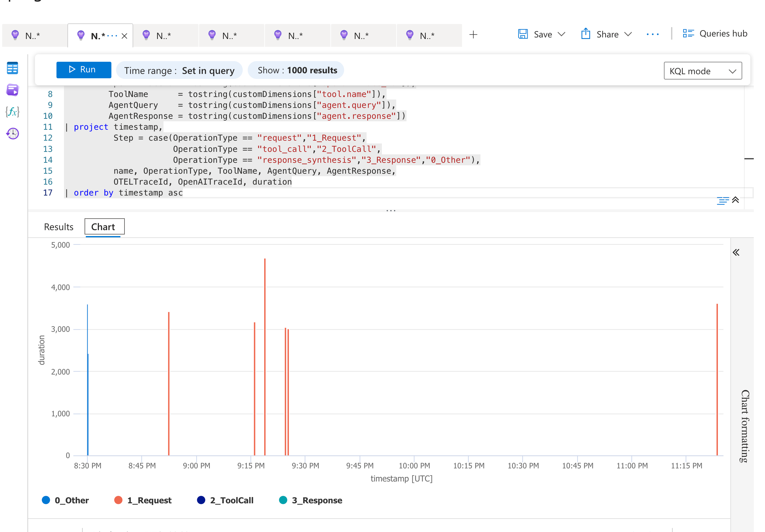Switch to the third query tab
The image size is (765, 532).
click(166, 35)
